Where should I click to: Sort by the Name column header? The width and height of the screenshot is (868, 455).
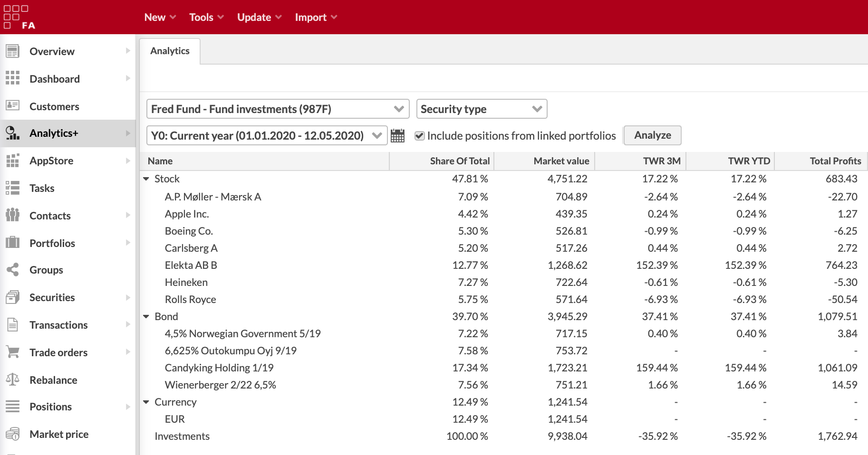265,161
